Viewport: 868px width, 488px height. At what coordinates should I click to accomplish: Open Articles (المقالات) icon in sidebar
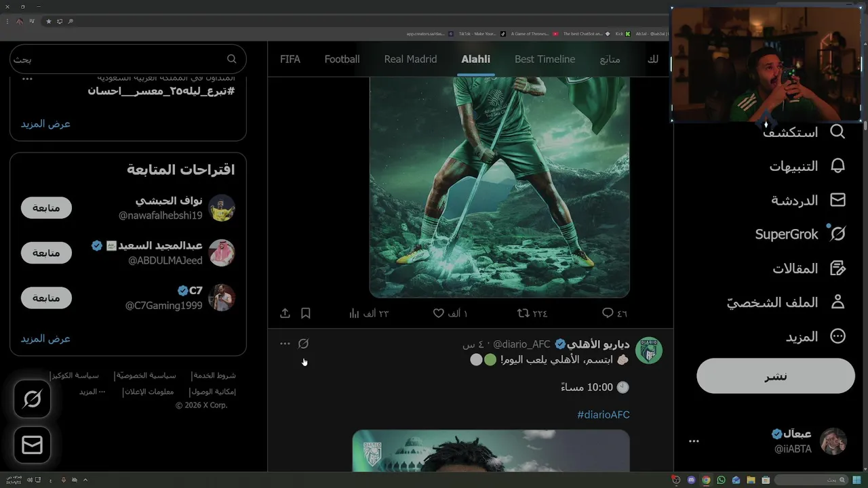point(837,268)
